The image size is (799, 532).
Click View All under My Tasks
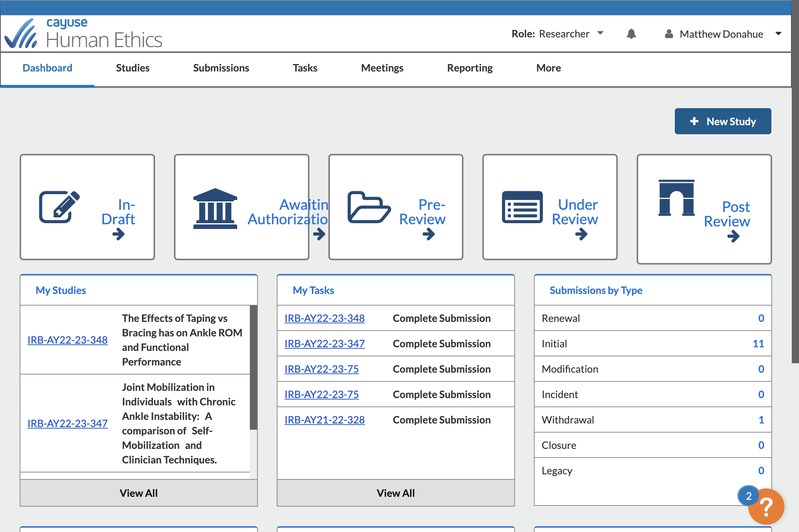396,493
